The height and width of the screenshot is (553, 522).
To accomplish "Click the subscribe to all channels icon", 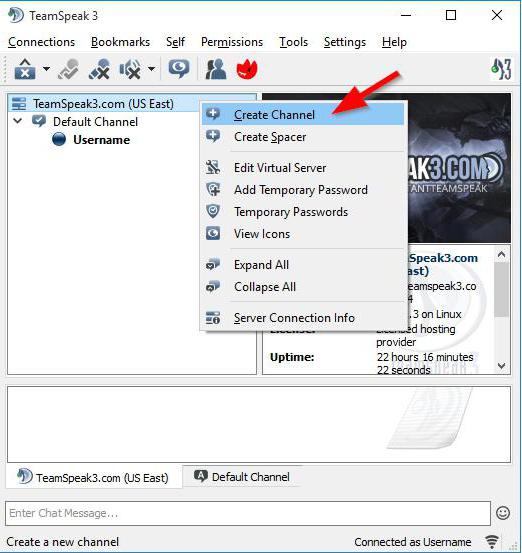I will (x=69, y=69).
